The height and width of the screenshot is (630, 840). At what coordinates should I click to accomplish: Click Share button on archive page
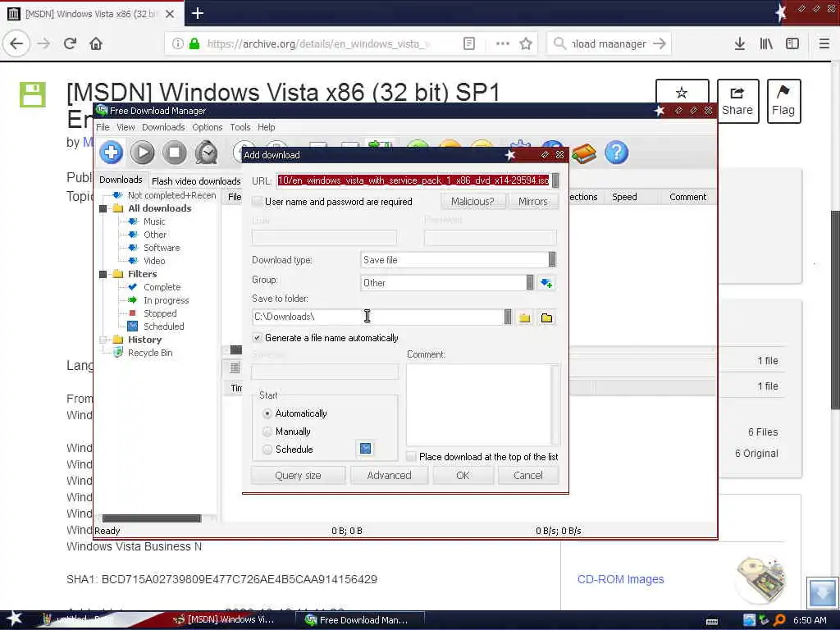point(737,101)
